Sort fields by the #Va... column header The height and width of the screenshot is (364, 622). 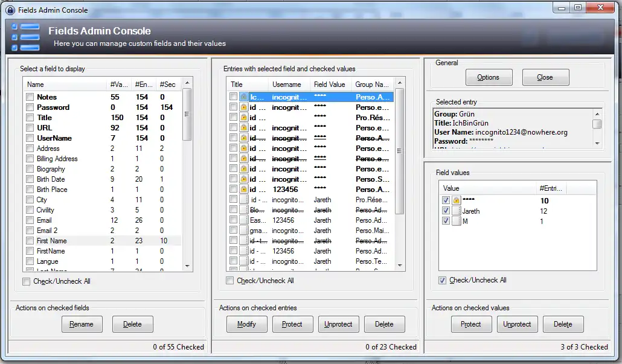(x=120, y=85)
